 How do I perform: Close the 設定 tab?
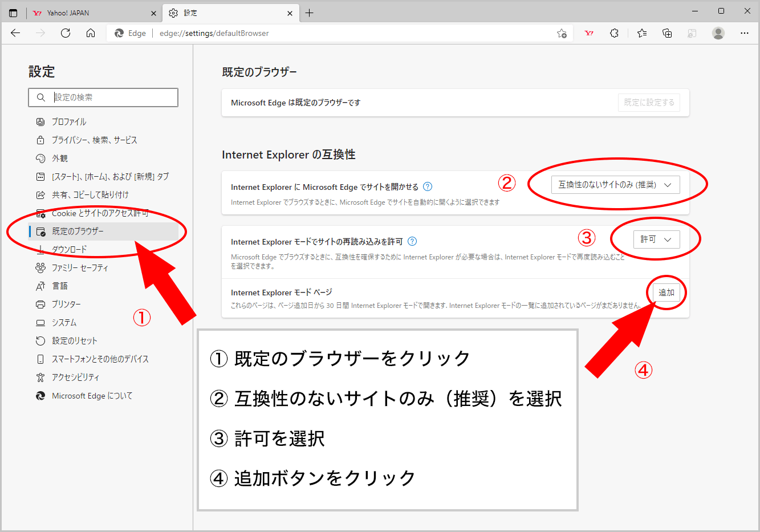click(x=290, y=13)
